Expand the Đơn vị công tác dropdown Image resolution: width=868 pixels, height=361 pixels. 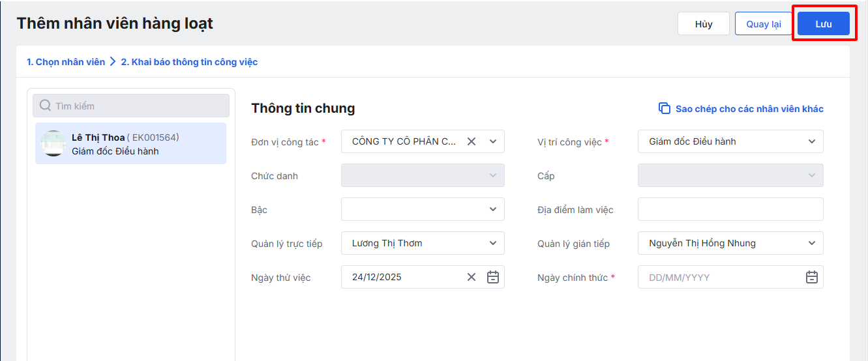493,141
